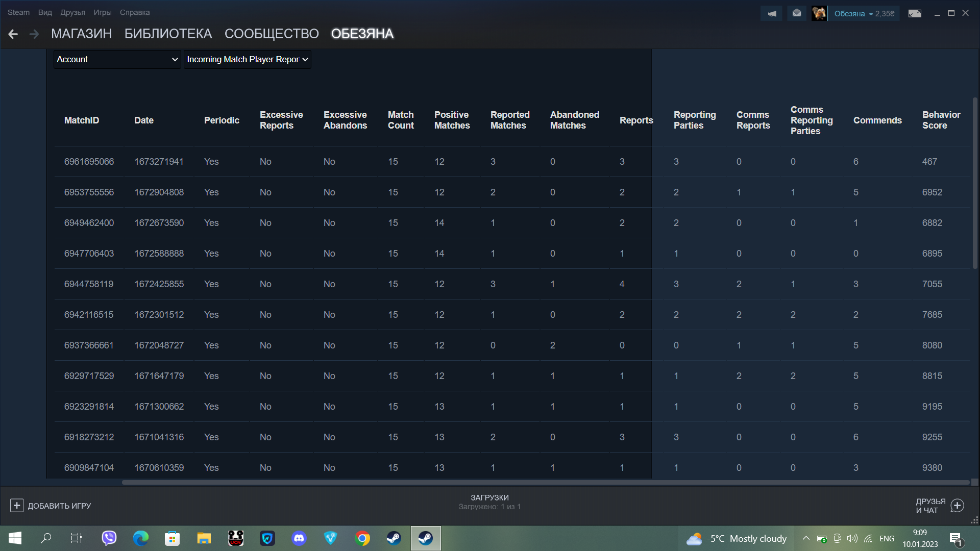Open the announcements megaphone icon
The width and height of the screenshot is (980, 551).
772,14
